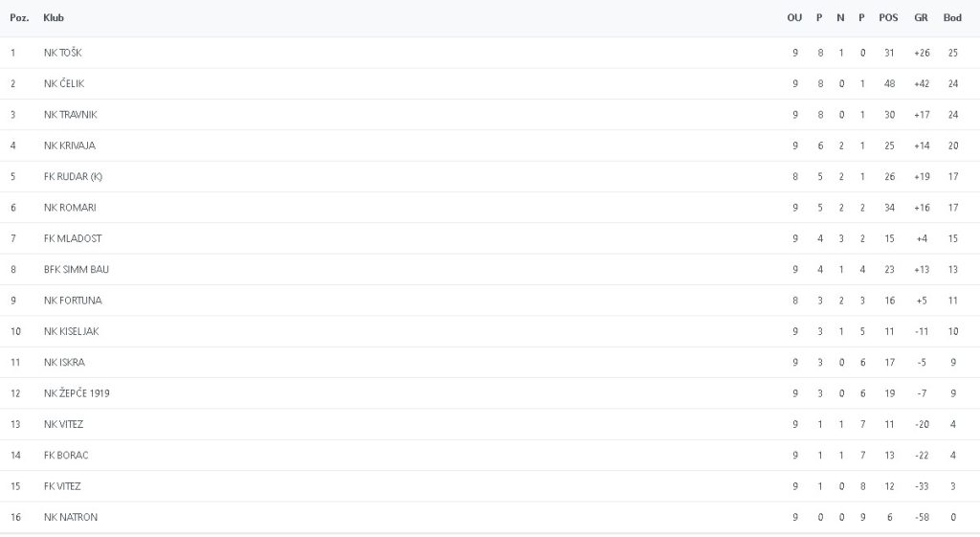
Task: Open the FK MLADOST club link
Action: click(x=73, y=238)
